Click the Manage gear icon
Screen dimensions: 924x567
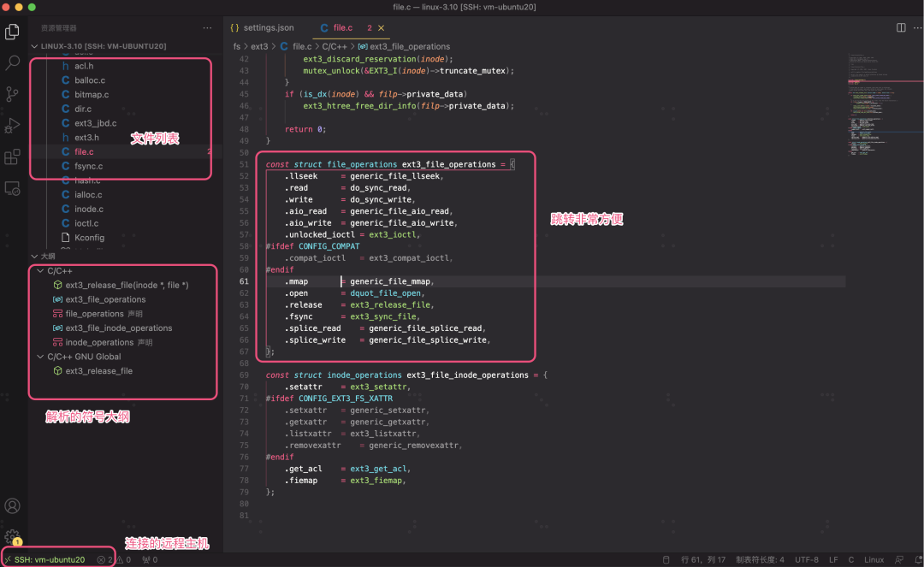pos(13,536)
